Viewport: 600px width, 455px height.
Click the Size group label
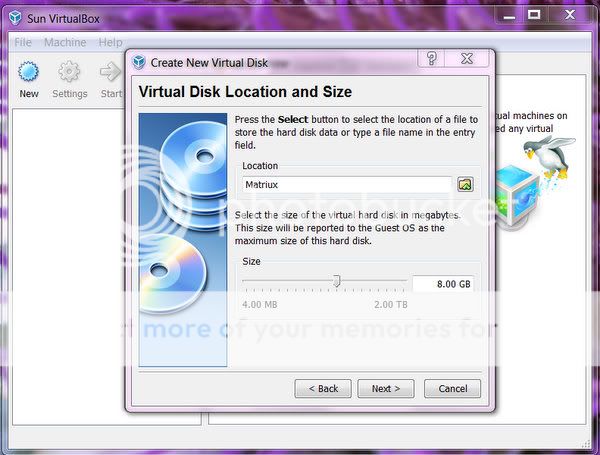pos(251,261)
